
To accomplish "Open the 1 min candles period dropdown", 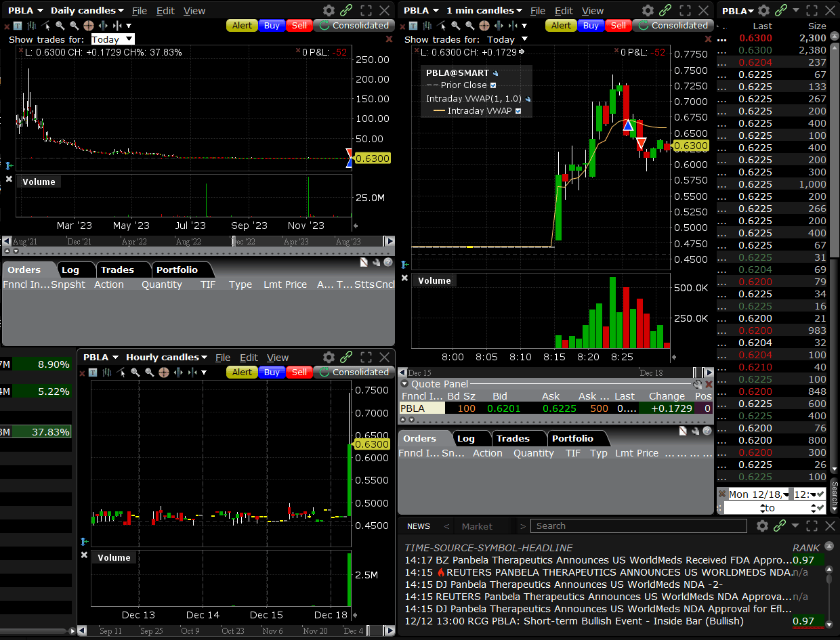I will (x=484, y=10).
